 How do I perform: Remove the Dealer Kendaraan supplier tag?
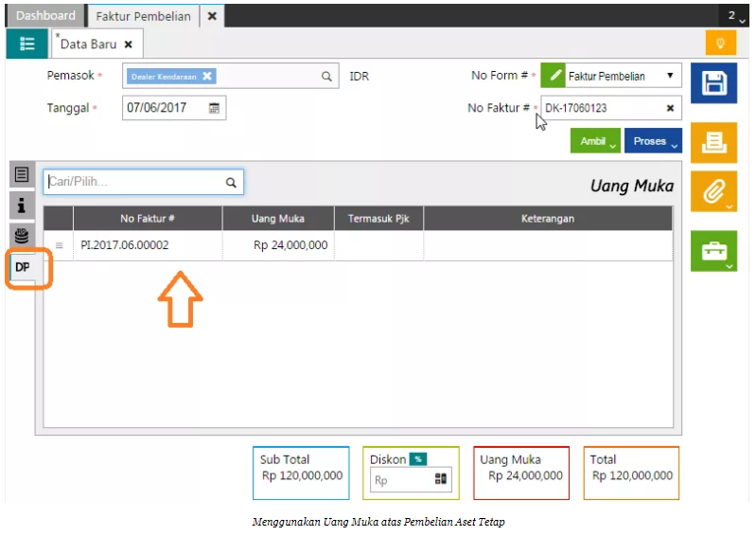[x=207, y=77]
